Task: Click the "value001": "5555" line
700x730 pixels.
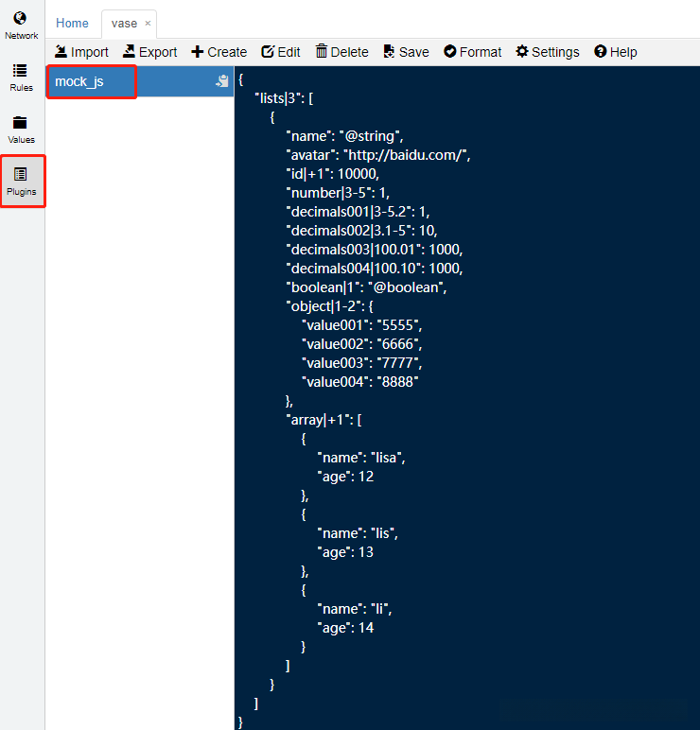Action: [x=362, y=325]
